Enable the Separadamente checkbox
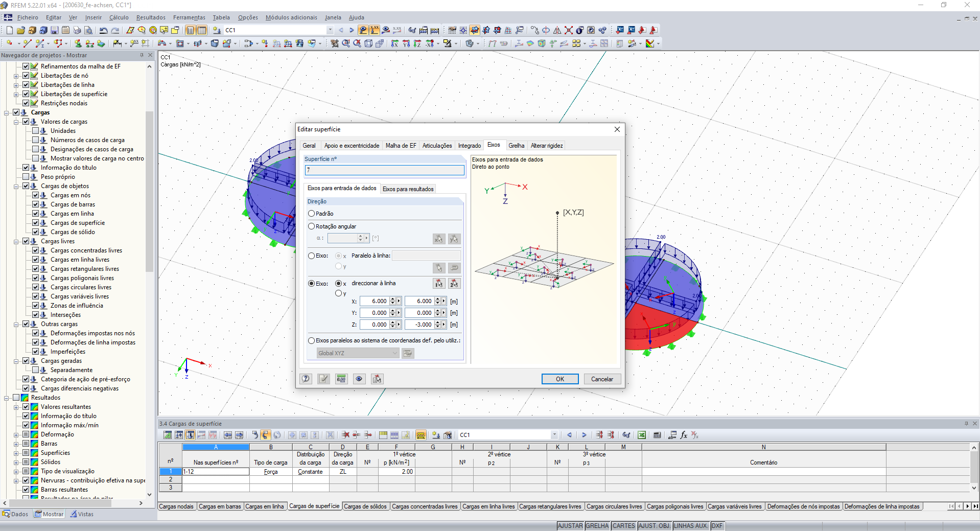Image resolution: width=980 pixels, height=531 pixels. click(x=35, y=370)
